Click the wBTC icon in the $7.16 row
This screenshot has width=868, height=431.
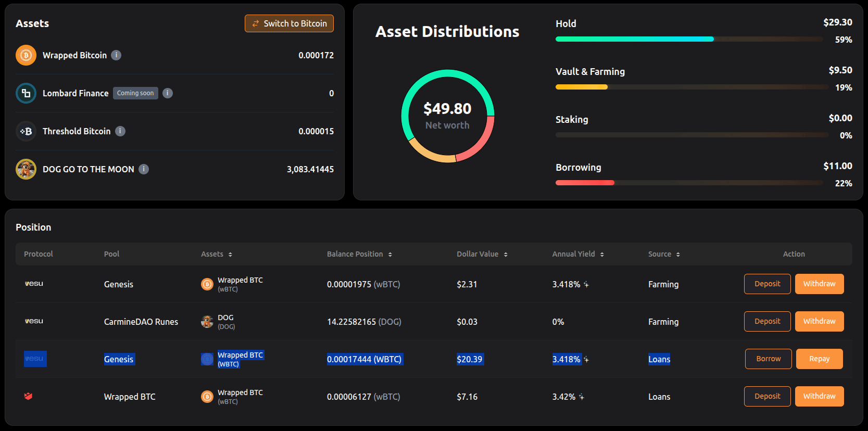click(207, 397)
